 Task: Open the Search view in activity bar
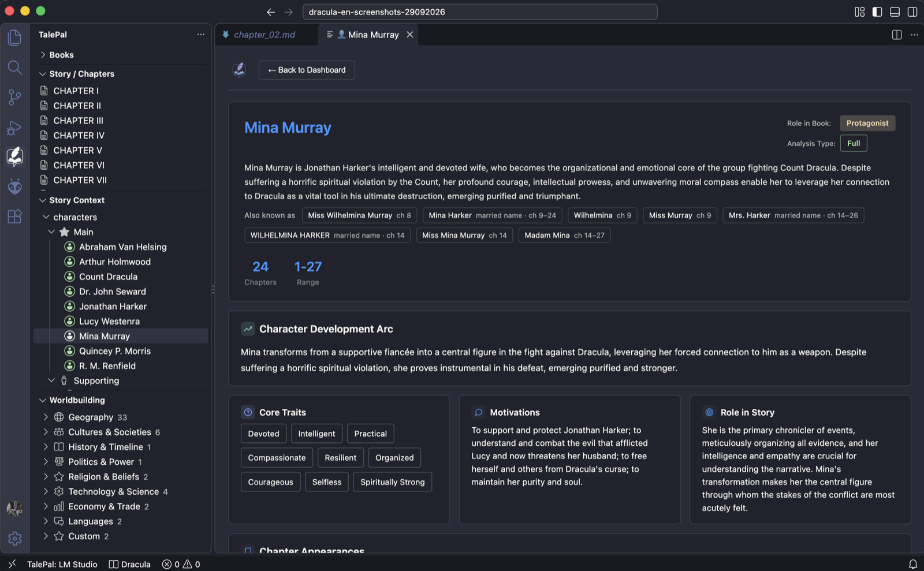click(x=14, y=68)
